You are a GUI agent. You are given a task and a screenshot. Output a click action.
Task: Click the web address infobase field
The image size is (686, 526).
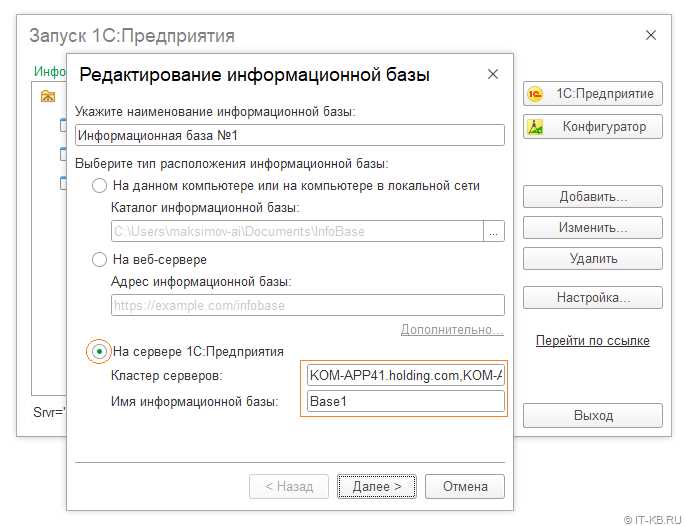(x=308, y=305)
